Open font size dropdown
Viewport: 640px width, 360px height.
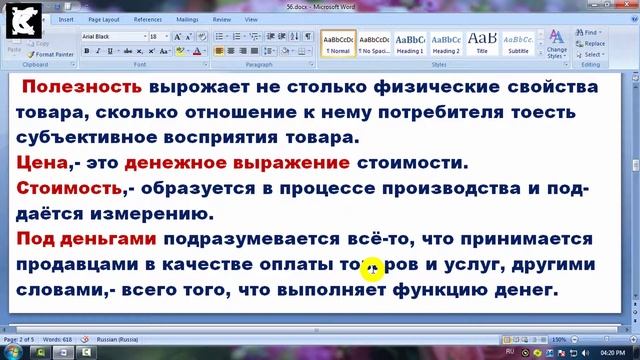(x=167, y=37)
